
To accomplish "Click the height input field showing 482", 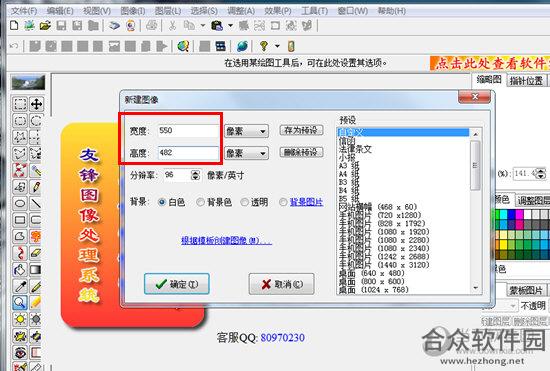I will coord(188,153).
